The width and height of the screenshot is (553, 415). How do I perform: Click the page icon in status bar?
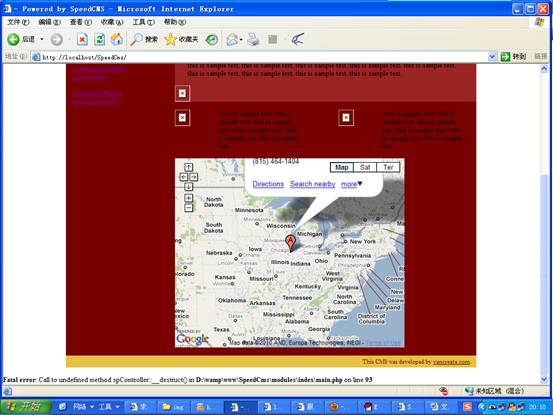click(x=8, y=391)
